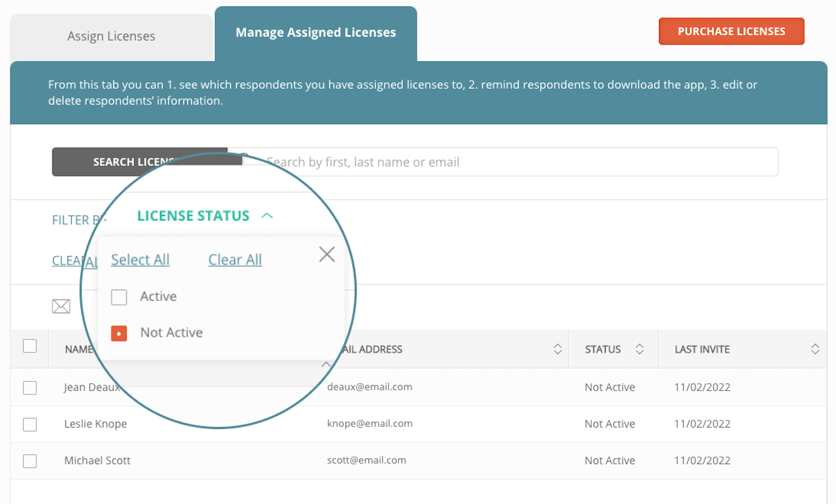Open the Manage Assigned Licenses tab
The height and width of the screenshot is (504, 836).
(315, 33)
